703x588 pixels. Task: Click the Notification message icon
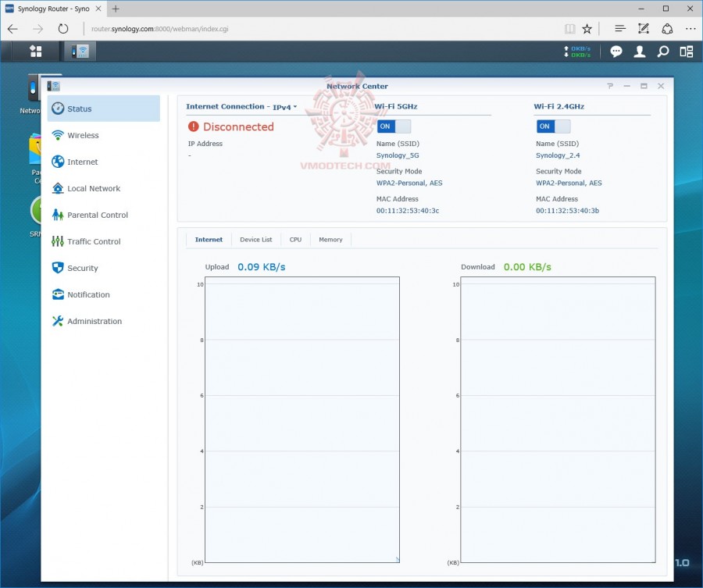(x=58, y=294)
